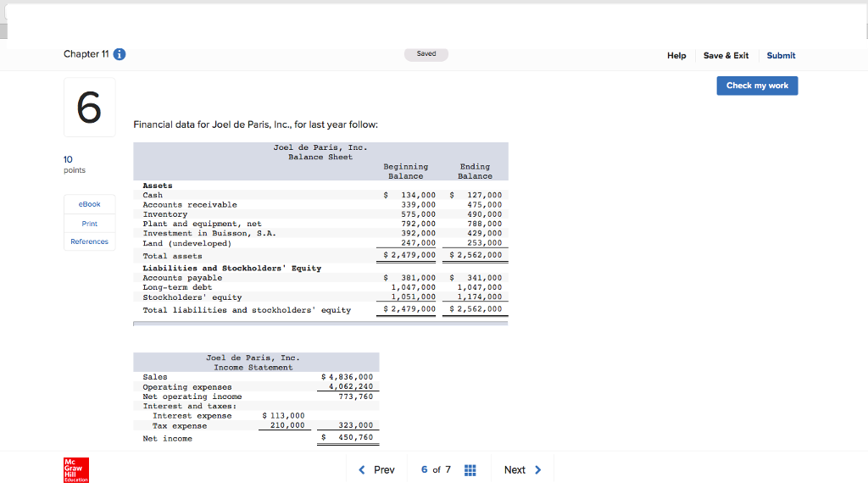
Task: Open the question map grid icon
Action: pos(469,469)
